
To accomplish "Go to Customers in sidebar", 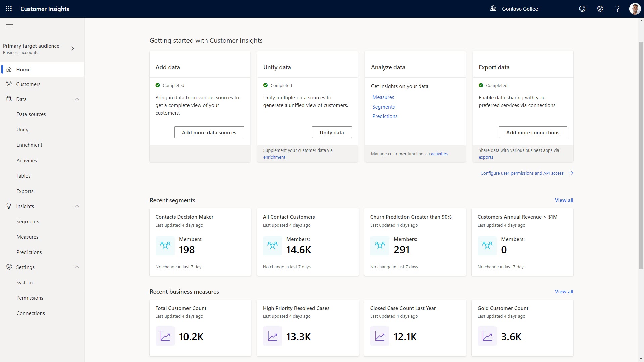I will point(28,84).
